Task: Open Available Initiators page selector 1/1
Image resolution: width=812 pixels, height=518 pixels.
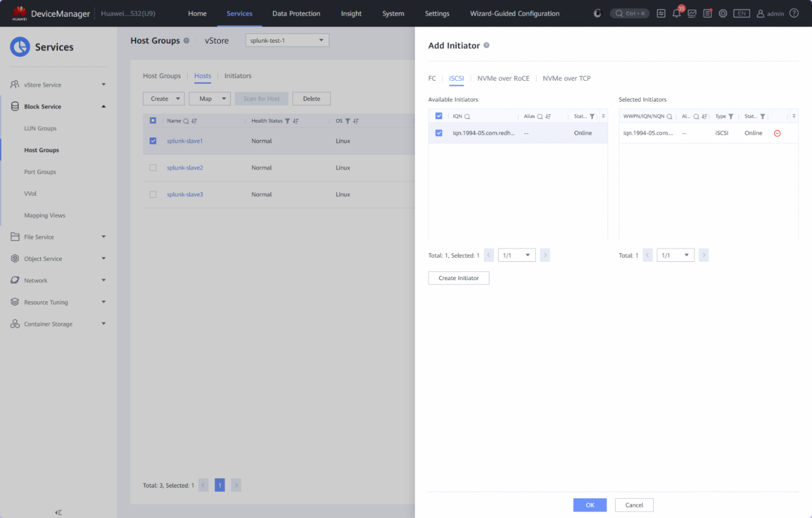Action: click(517, 255)
